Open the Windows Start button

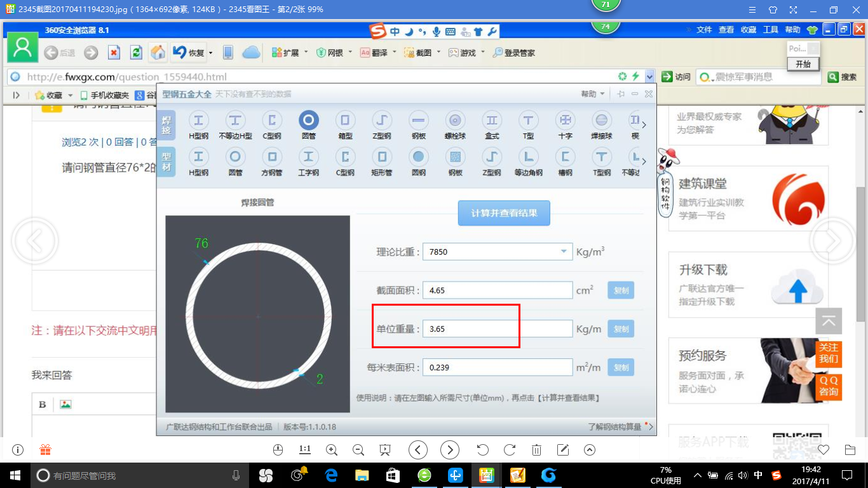click(15, 475)
